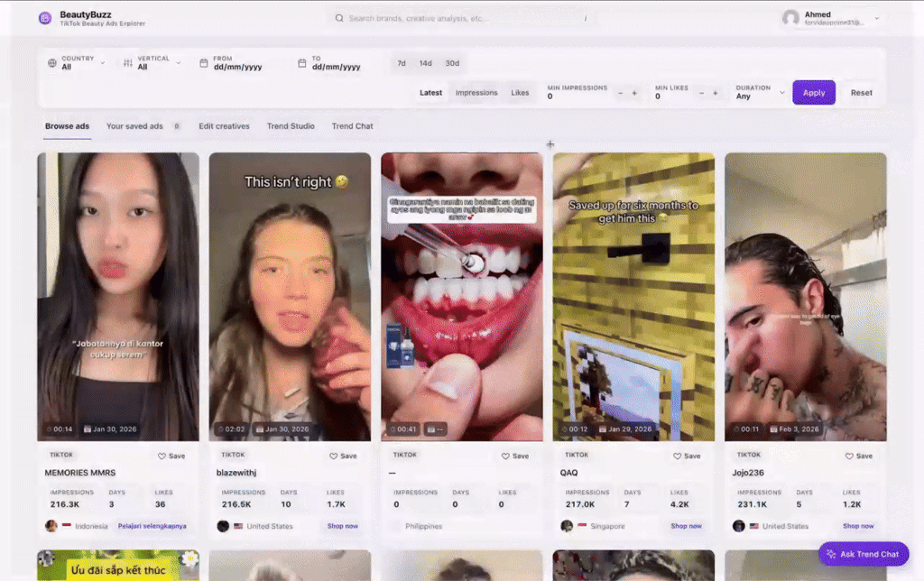
Task: Click the heart icon on QAQ card
Action: click(677, 456)
